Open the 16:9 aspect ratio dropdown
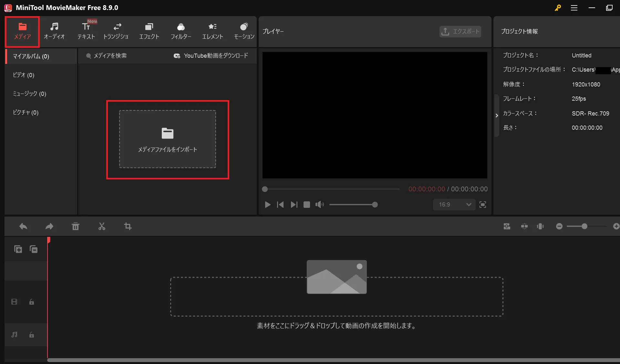This screenshot has height=364, width=620. (x=454, y=205)
